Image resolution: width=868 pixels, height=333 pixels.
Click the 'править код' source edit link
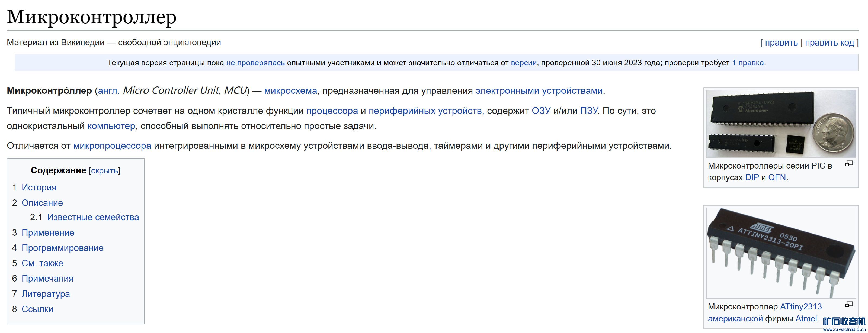tap(829, 43)
